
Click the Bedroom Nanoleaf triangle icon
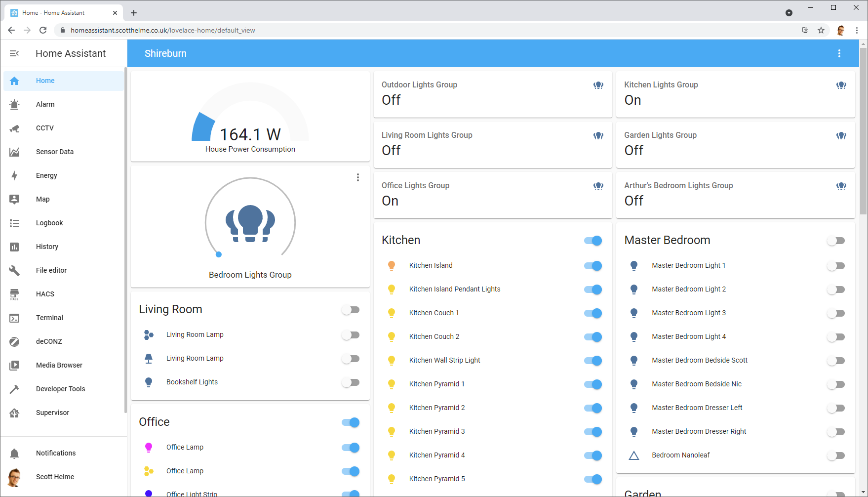tap(634, 455)
